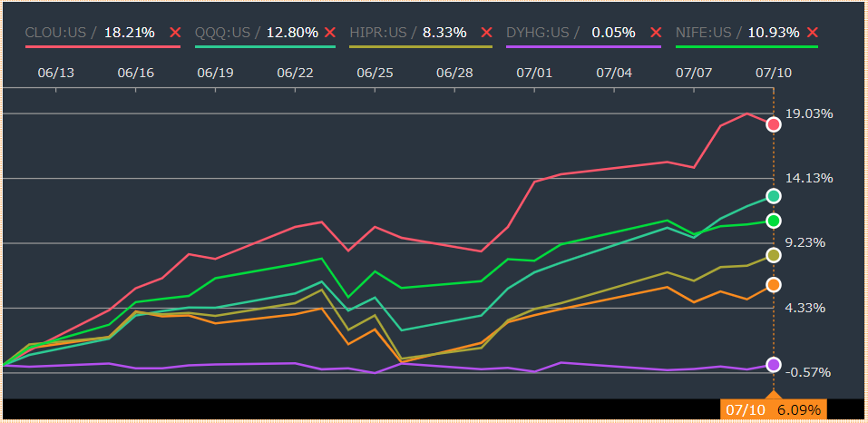Image resolution: width=868 pixels, height=423 pixels.
Task: Remove HIPR:US with its red X
Action: coord(486,33)
